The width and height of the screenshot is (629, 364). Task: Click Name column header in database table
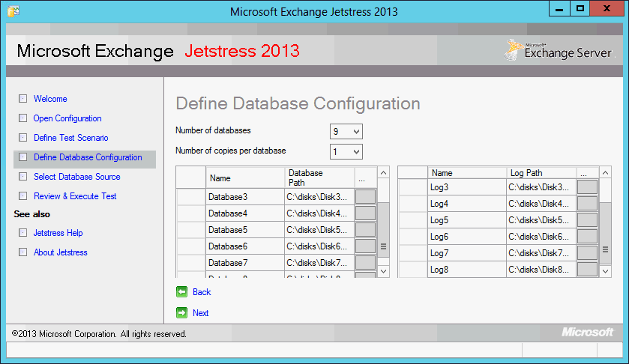[245, 178]
